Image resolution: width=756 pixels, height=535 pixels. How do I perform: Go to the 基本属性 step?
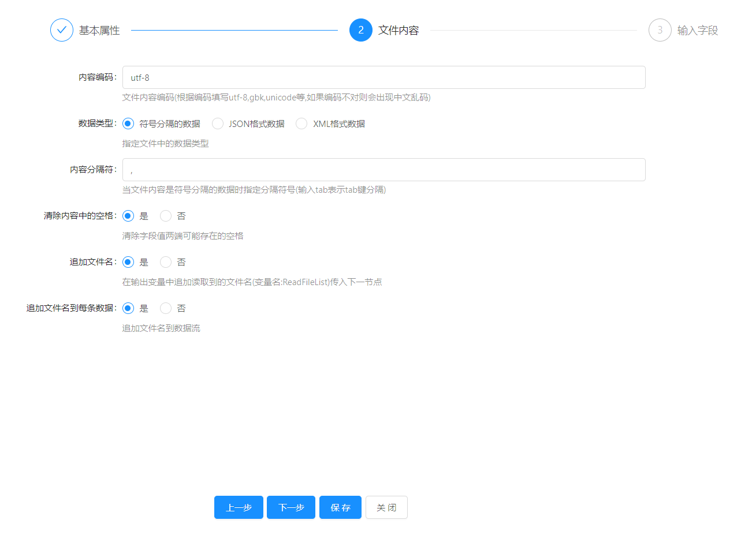click(x=99, y=31)
